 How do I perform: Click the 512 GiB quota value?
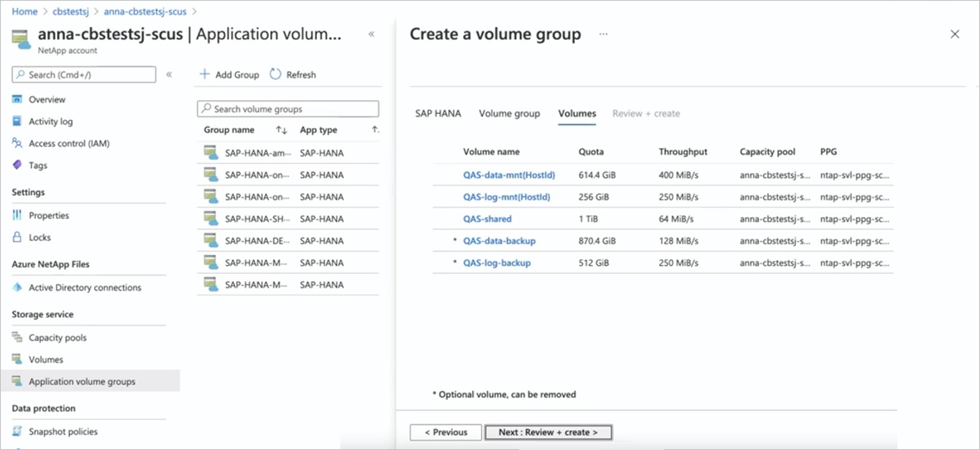point(594,262)
